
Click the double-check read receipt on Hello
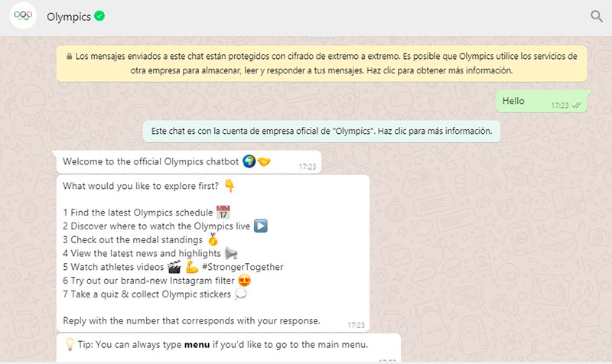tap(577, 105)
